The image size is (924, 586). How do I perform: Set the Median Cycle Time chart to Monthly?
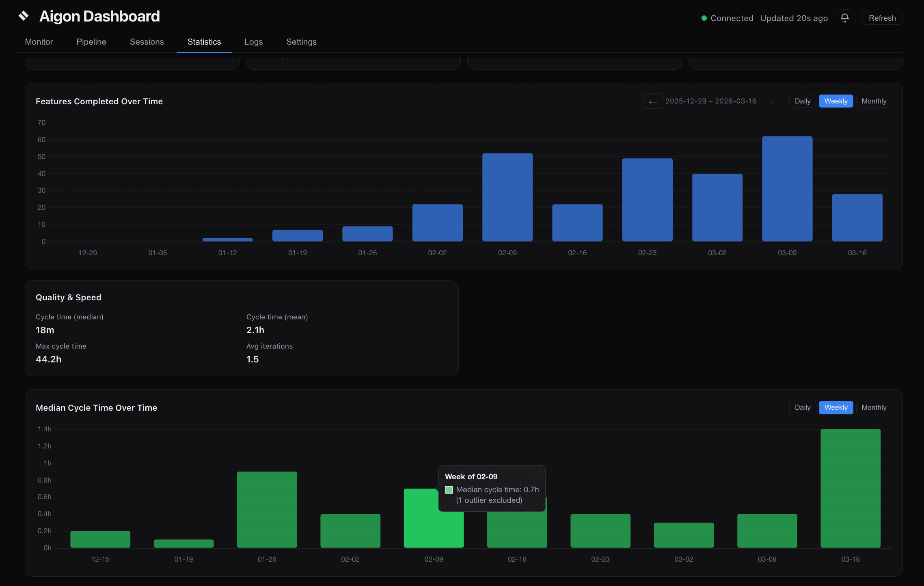click(874, 407)
